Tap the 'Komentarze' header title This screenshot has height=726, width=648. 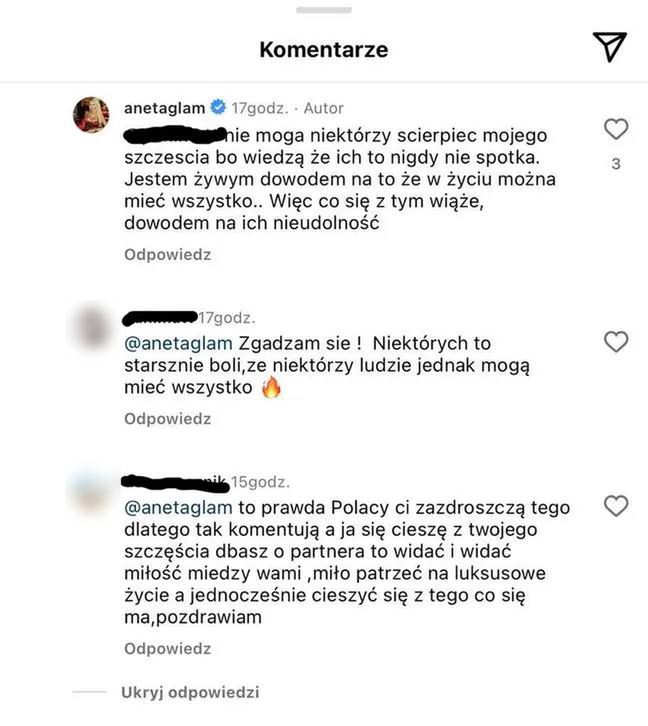(x=324, y=50)
